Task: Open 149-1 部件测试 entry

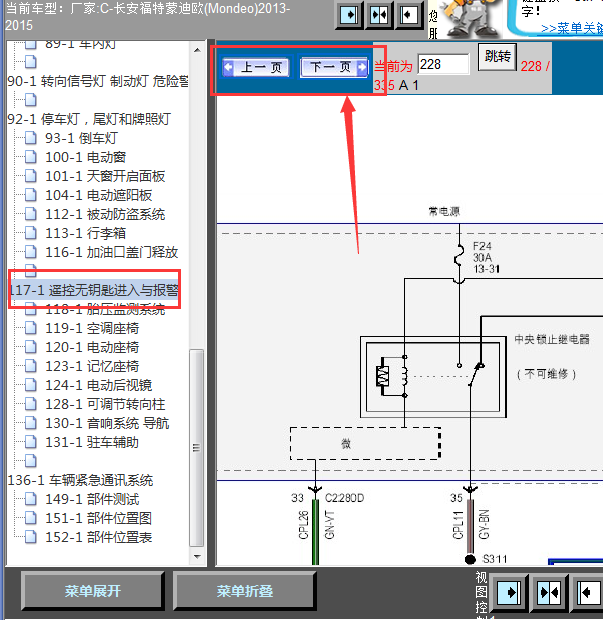Action: (x=92, y=499)
